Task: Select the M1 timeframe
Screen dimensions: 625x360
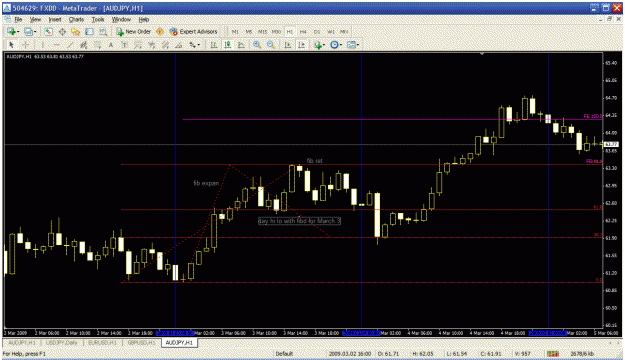Action: tap(235, 31)
